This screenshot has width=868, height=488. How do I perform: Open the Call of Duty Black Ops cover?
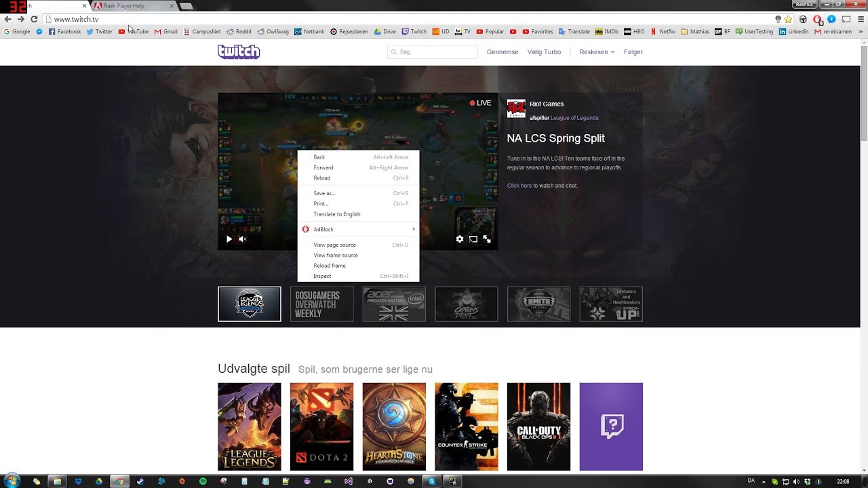click(538, 427)
